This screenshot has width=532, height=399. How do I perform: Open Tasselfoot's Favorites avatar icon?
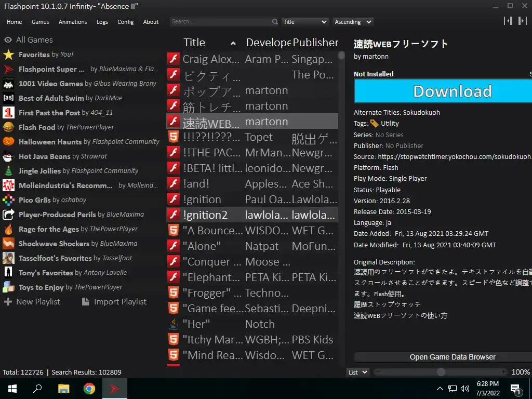[x=8, y=258]
